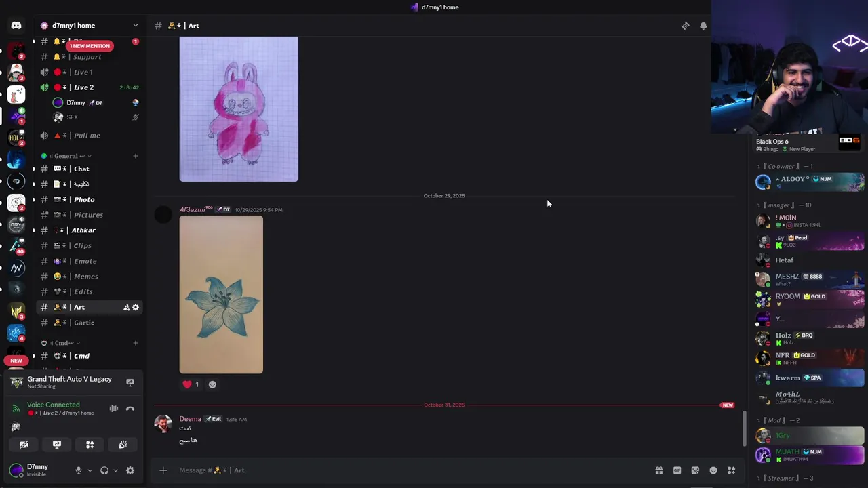Collapse the Mod member group

tap(778, 420)
